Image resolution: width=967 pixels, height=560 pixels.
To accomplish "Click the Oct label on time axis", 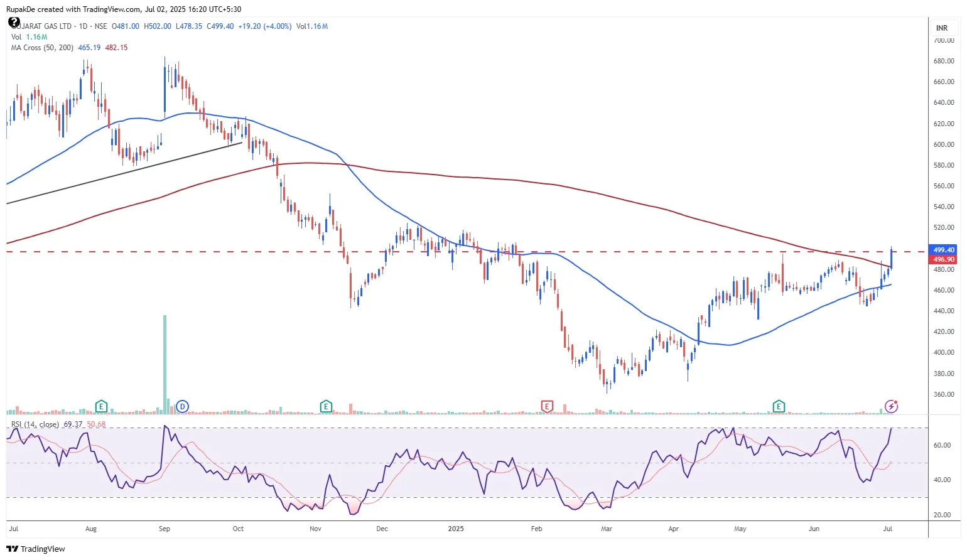I will click(x=238, y=529).
